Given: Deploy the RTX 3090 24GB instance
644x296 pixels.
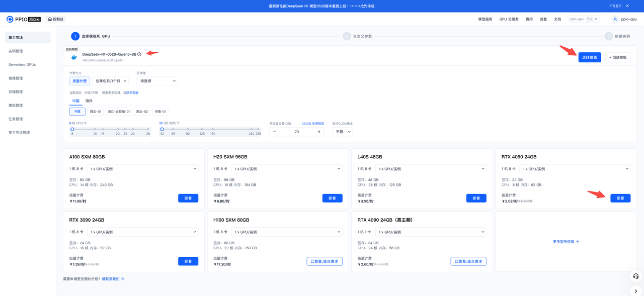Looking at the screenshot, I should 188,261.
